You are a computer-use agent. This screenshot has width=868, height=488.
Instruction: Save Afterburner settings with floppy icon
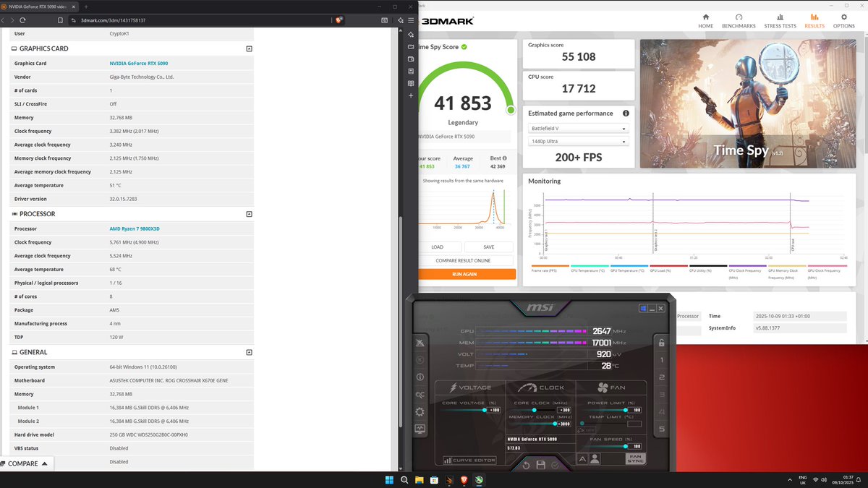[540, 465]
